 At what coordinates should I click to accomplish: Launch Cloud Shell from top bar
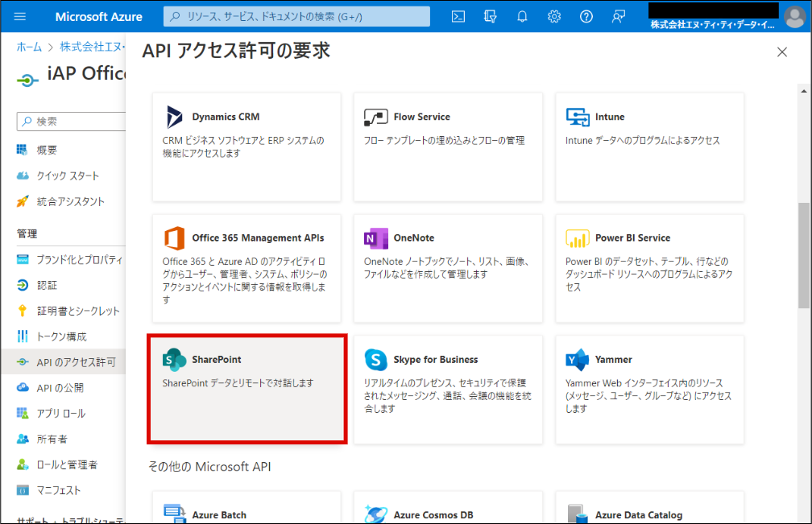point(458,16)
